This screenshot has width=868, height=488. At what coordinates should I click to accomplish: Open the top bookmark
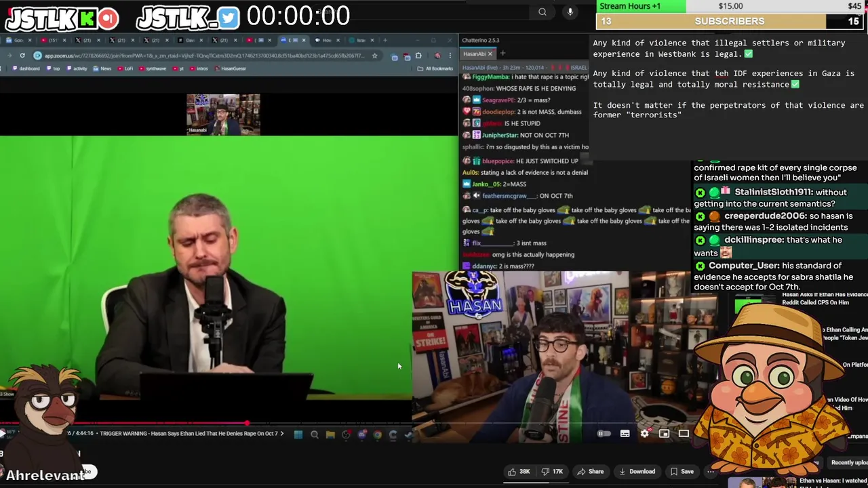pos(54,68)
